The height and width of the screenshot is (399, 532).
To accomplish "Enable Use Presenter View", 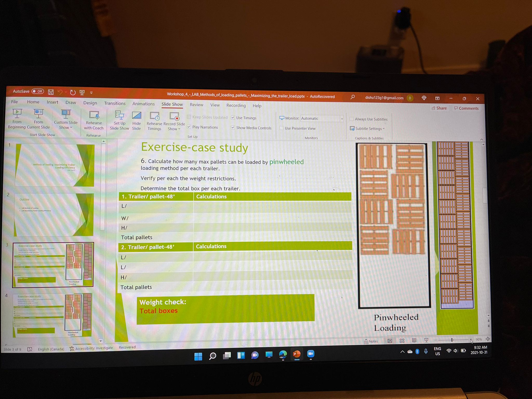I will (282, 128).
